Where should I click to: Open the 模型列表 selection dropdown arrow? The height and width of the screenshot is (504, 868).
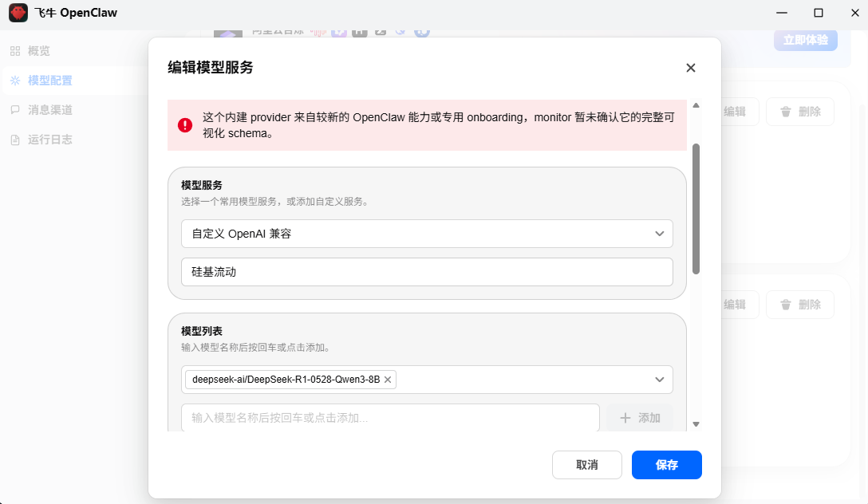[659, 380]
